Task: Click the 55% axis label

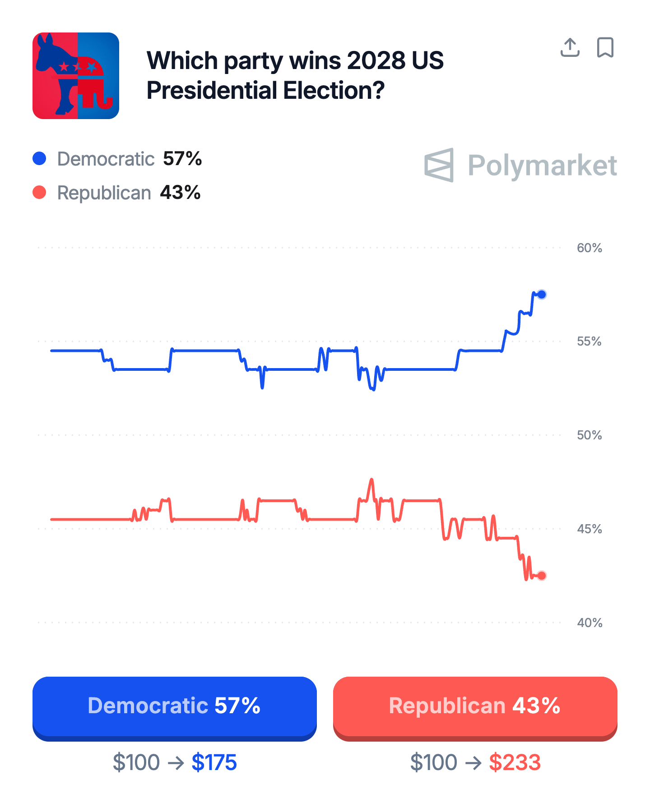Action: (x=589, y=341)
